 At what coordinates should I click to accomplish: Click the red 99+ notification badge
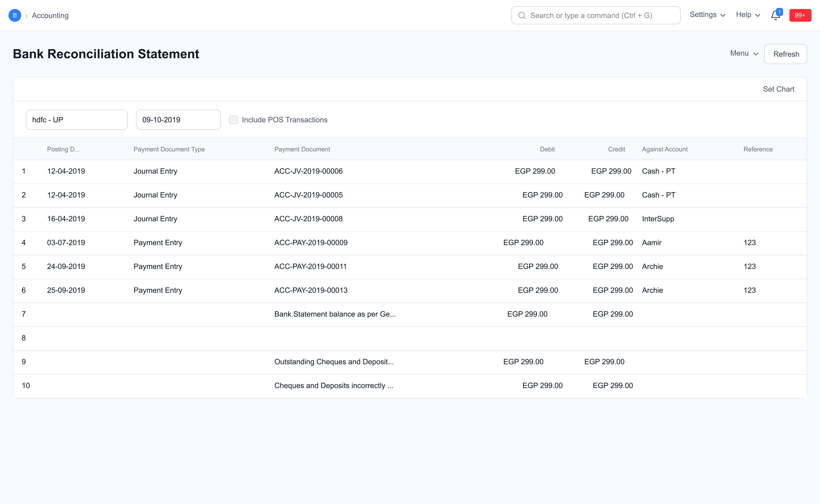click(x=800, y=15)
